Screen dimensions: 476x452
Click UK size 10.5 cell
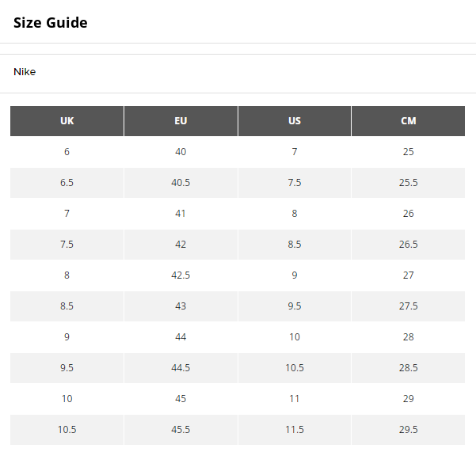(x=67, y=430)
